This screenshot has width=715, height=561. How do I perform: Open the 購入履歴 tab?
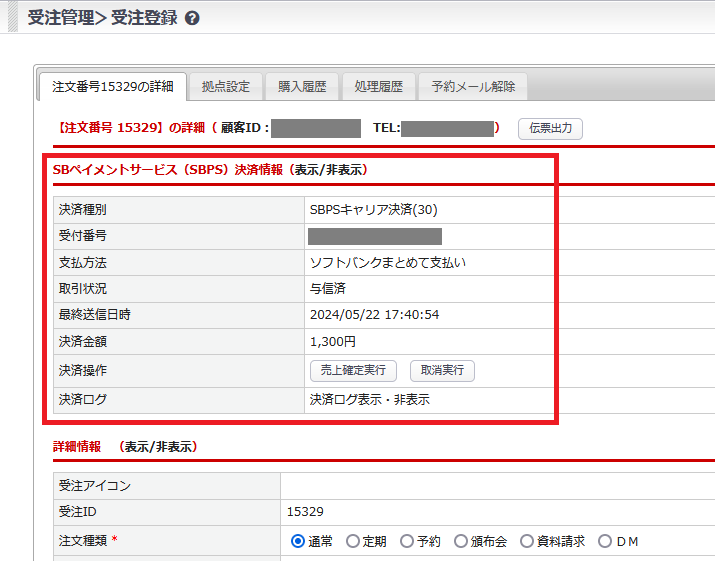tap(302, 86)
